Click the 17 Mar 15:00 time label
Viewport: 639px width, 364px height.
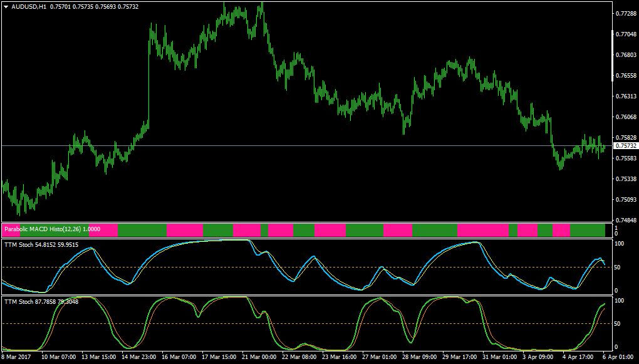point(219,356)
